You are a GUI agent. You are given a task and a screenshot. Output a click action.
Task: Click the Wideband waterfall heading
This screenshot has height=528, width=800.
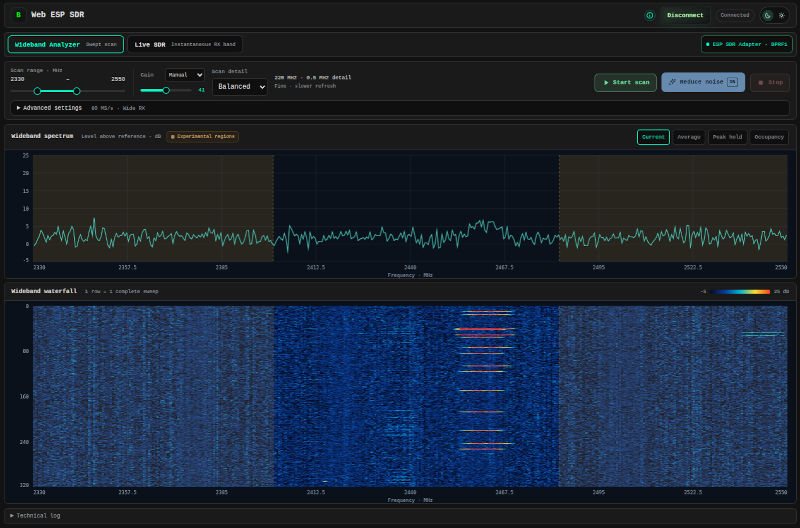coord(44,291)
